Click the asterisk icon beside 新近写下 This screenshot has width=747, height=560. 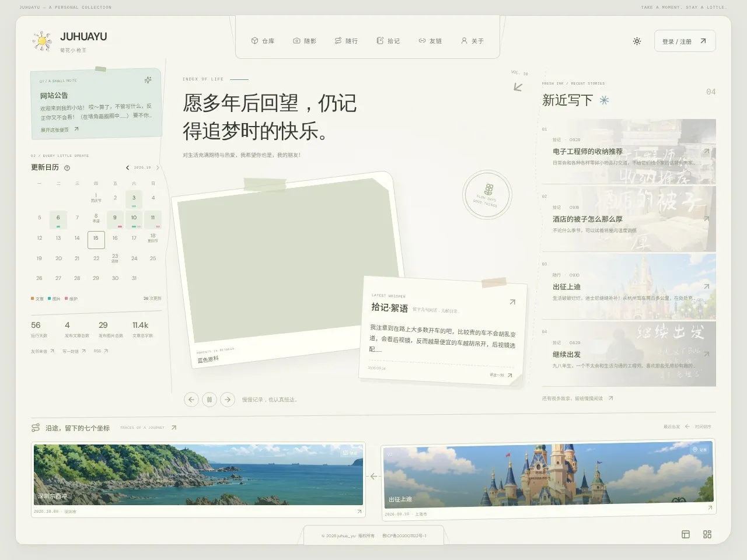[x=604, y=100]
